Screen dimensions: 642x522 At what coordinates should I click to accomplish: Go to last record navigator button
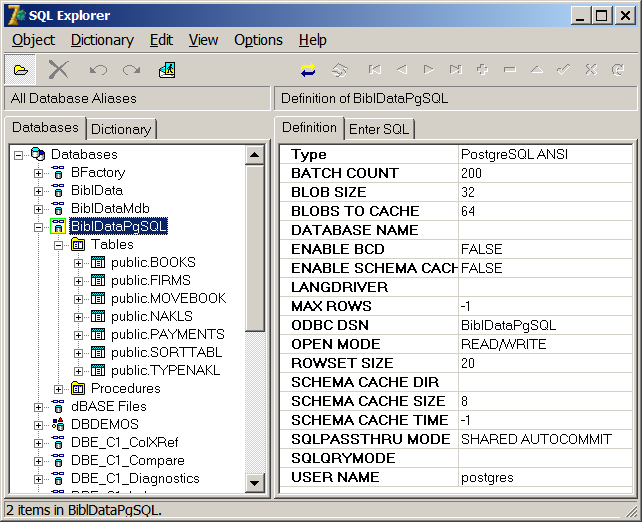coord(456,70)
